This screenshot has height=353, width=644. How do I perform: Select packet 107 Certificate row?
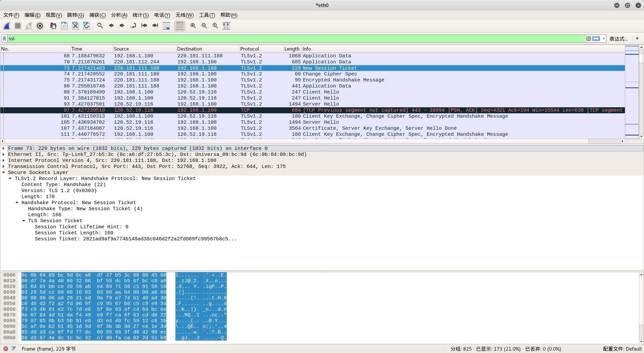[313, 128]
